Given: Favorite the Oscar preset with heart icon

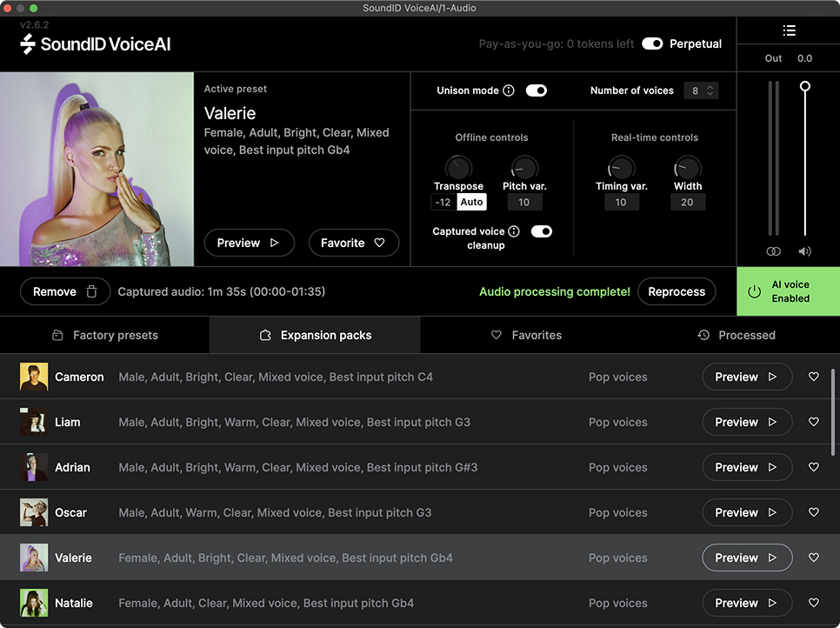Looking at the screenshot, I should [x=813, y=512].
